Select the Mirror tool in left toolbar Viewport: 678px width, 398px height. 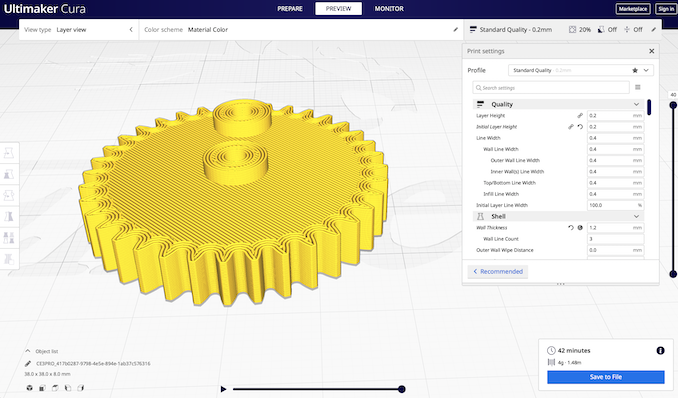(9, 216)
